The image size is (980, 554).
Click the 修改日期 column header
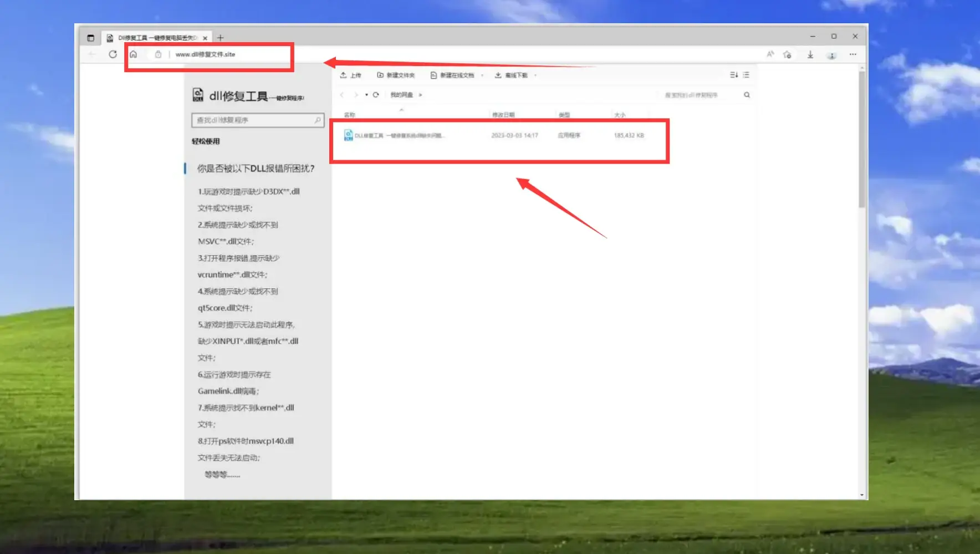point(504,115)
